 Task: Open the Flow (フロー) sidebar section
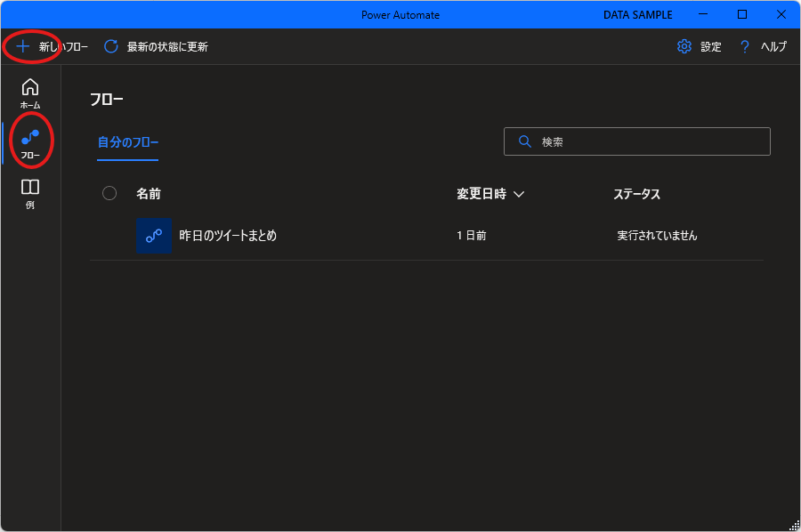[30, 144]
